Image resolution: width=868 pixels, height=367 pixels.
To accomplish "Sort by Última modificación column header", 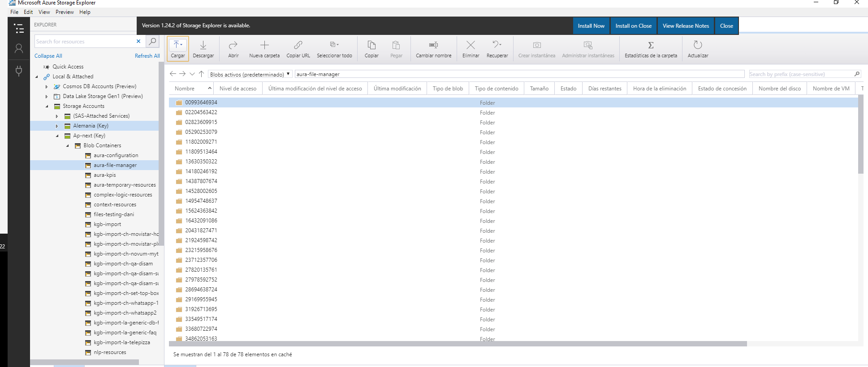I will 397,89.
